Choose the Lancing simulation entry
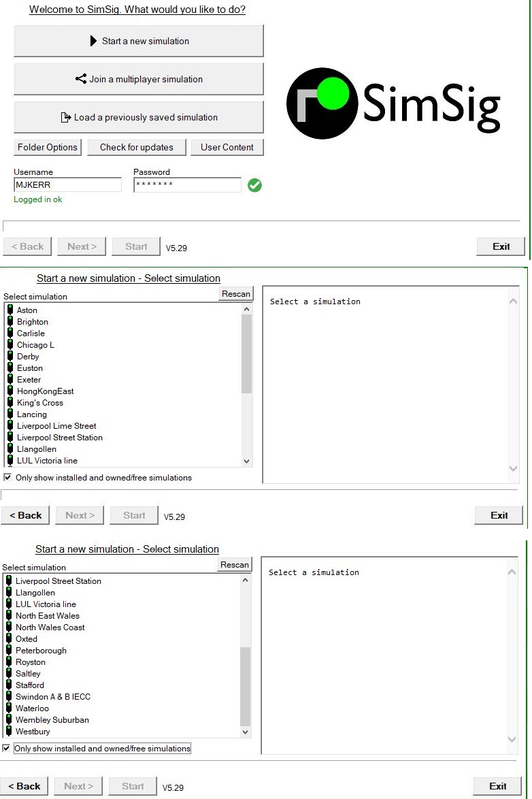 coord(31,414)
